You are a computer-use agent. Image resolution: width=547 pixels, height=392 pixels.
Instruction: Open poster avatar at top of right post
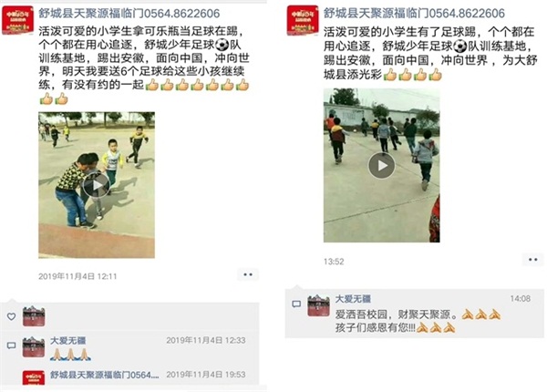click(x=303, y=21)
